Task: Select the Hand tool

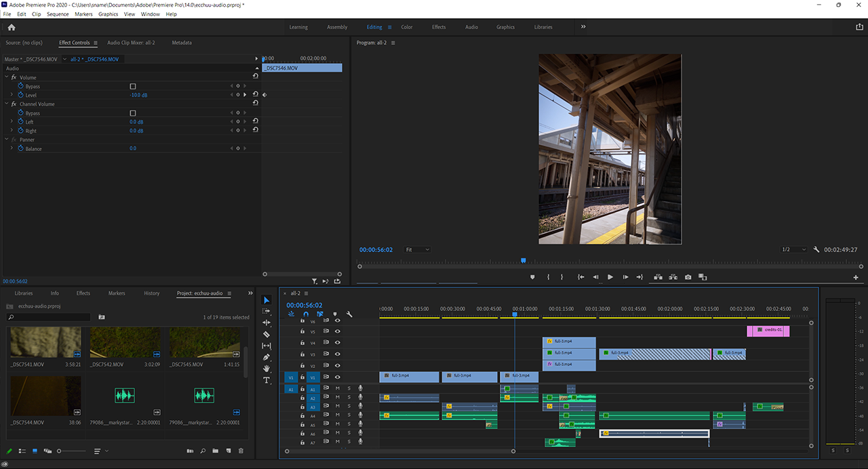Action: (x=267, y=369)
